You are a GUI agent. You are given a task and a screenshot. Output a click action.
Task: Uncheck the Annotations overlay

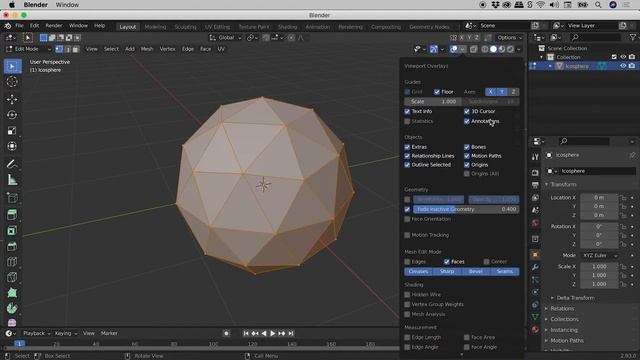[467, 121]
